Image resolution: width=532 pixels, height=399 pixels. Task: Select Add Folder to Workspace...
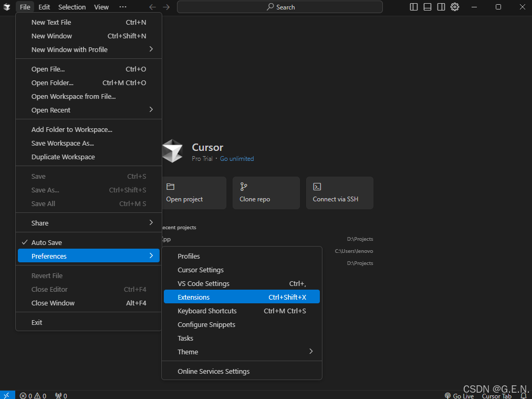(x=89, y=130)
